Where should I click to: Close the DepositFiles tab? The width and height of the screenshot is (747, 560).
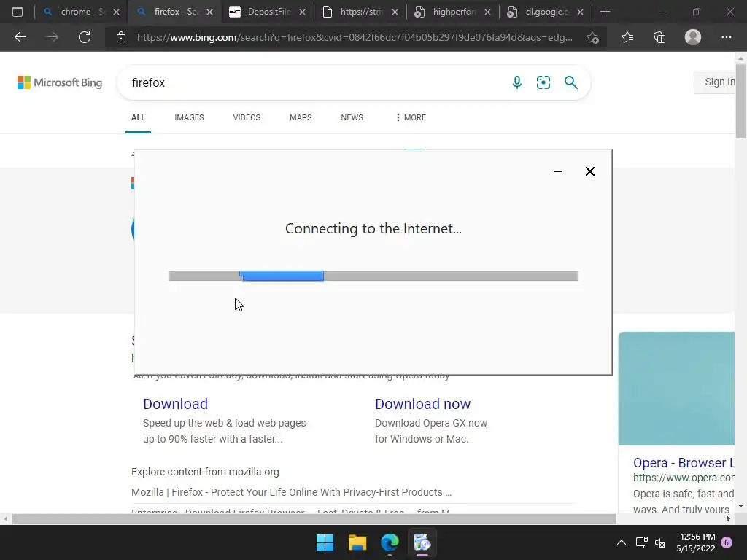(302, 12)
